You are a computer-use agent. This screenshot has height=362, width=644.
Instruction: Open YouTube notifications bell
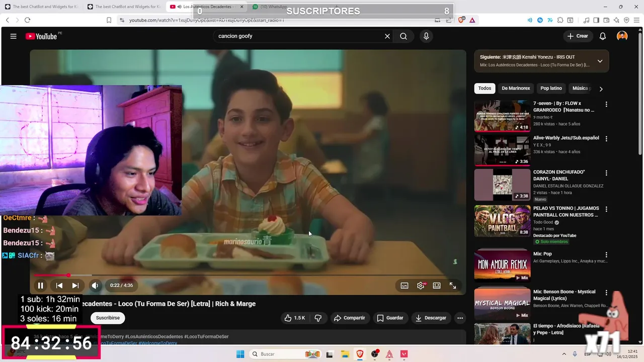[x=603, y=36]
